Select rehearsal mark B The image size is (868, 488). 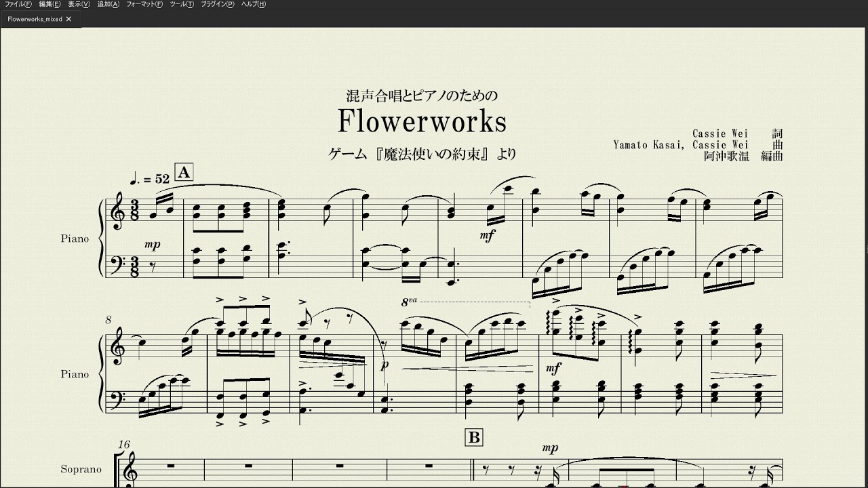coord(473,438)
